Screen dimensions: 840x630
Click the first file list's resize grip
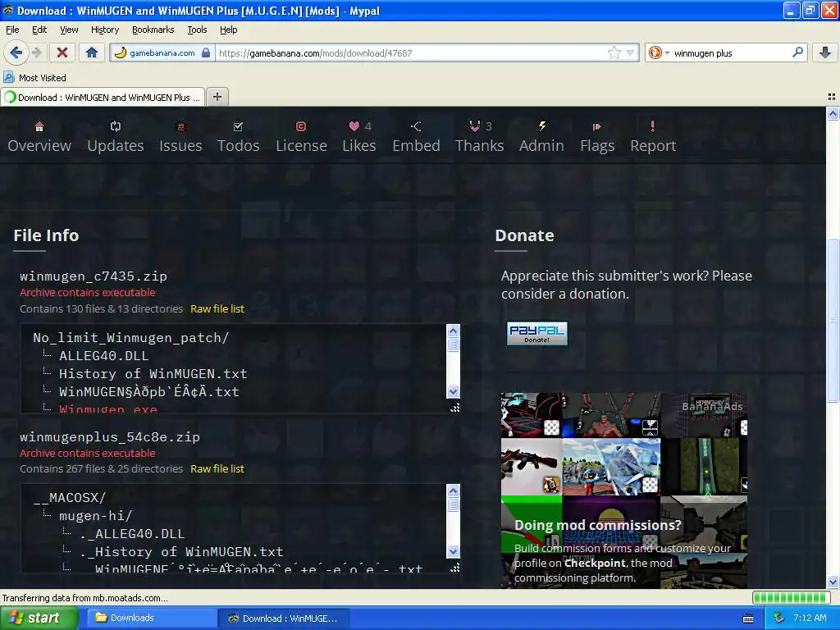(x=454, y=408)
